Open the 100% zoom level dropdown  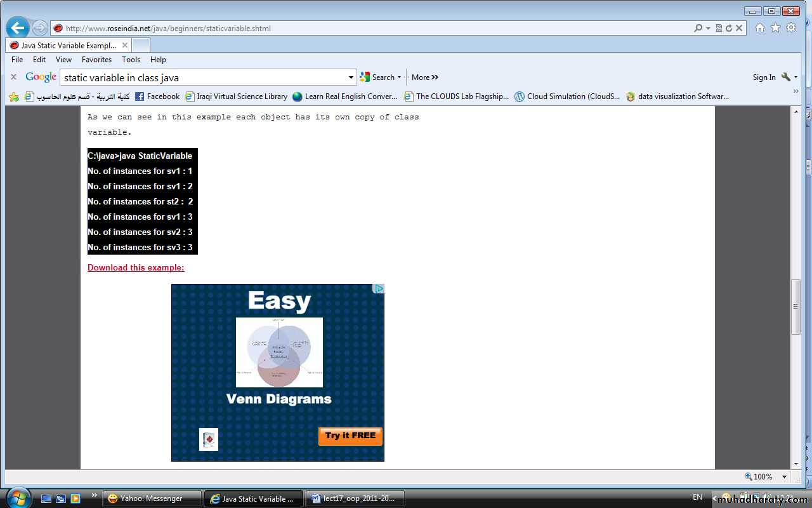click(x=784, y=477)
